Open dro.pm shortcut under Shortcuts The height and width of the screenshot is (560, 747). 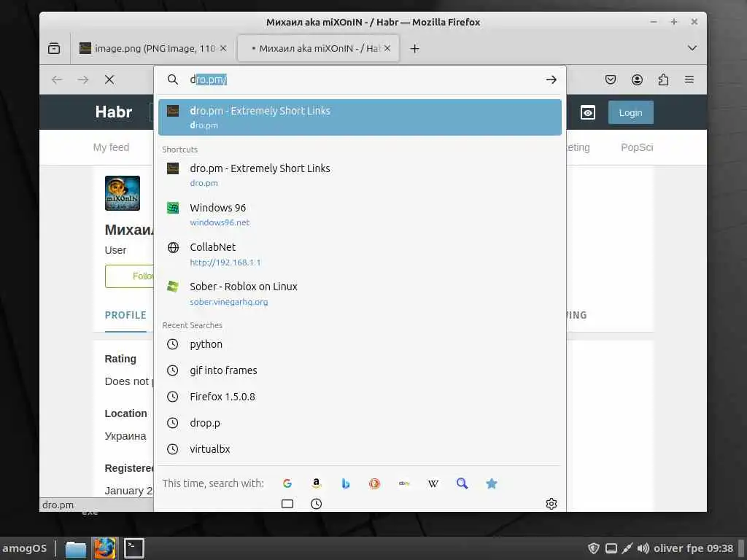point(360,175)
